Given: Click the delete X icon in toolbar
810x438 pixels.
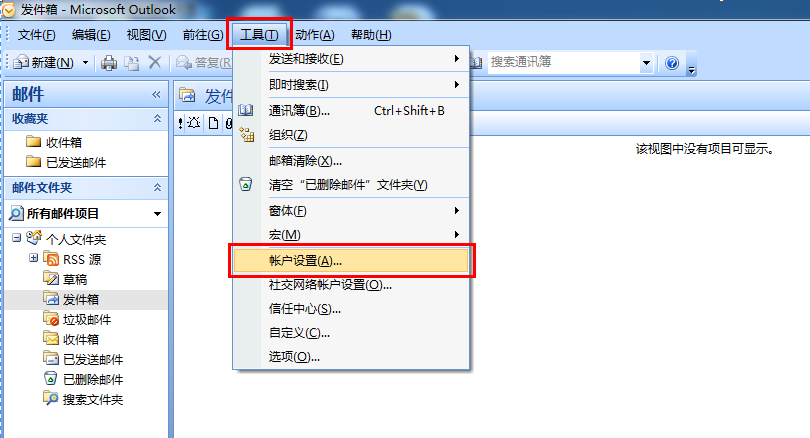Looking at the screenshot, I should point(154,62).
